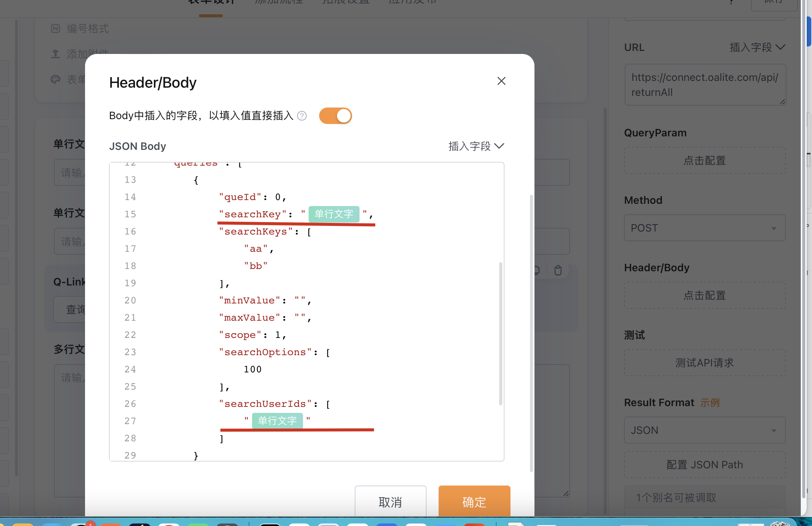Click the URL input field
Screen dimensions: 812x526
[705, 85]
